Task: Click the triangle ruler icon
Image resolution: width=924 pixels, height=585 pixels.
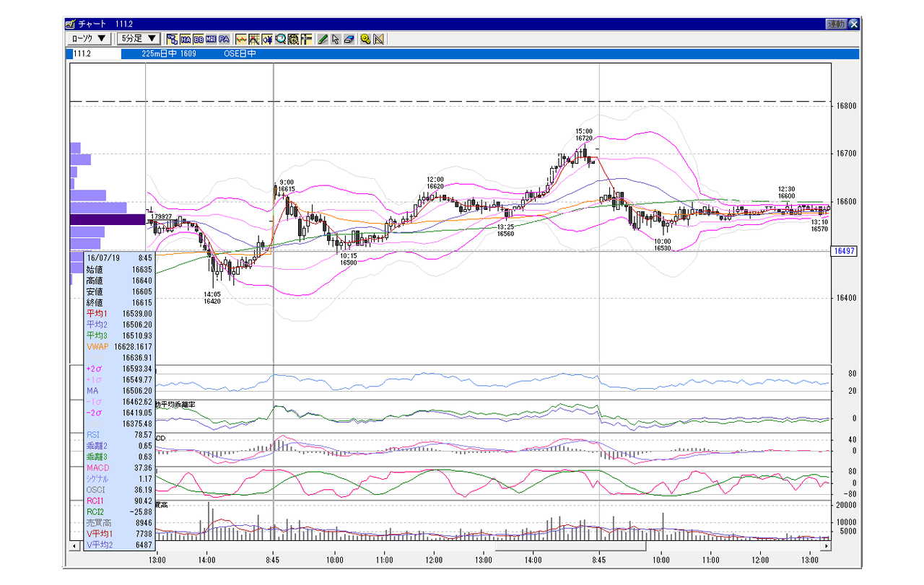Action: click(378, 39)
